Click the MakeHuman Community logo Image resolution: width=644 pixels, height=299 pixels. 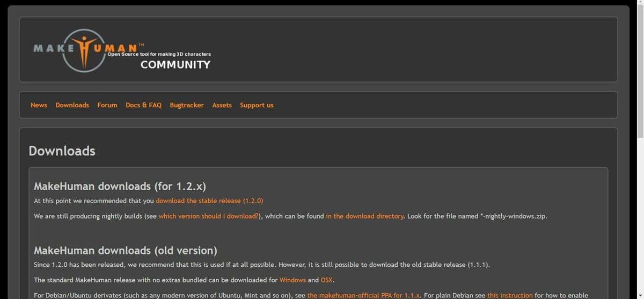[122, 50]
